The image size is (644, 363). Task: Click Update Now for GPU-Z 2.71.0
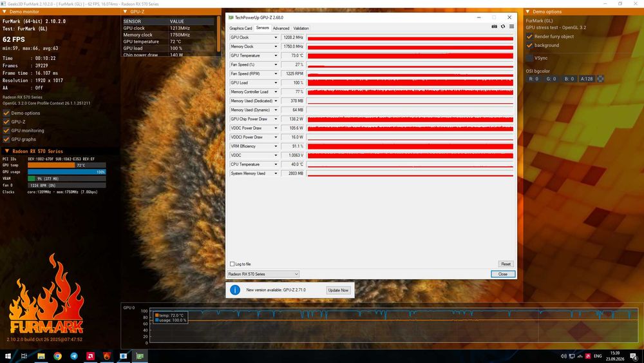[x=338, y=290]
